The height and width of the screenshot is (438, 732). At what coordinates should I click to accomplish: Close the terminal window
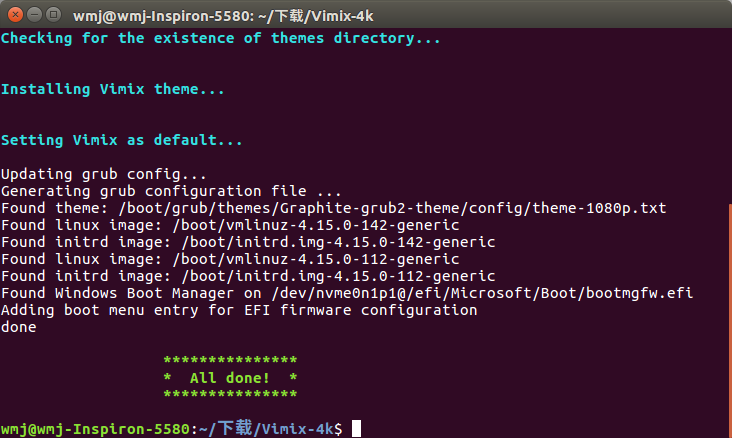pos(15,15)
